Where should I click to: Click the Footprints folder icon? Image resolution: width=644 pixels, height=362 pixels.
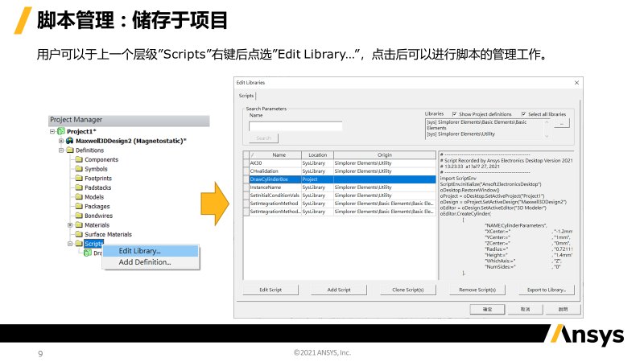pyautogui.click(x=79, y=178)
